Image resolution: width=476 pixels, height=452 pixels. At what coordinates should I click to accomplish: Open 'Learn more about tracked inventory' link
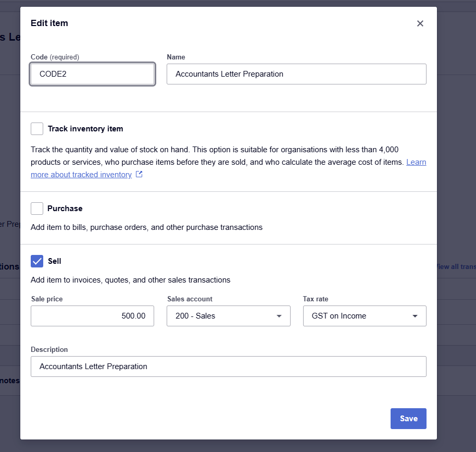point(81,175)
